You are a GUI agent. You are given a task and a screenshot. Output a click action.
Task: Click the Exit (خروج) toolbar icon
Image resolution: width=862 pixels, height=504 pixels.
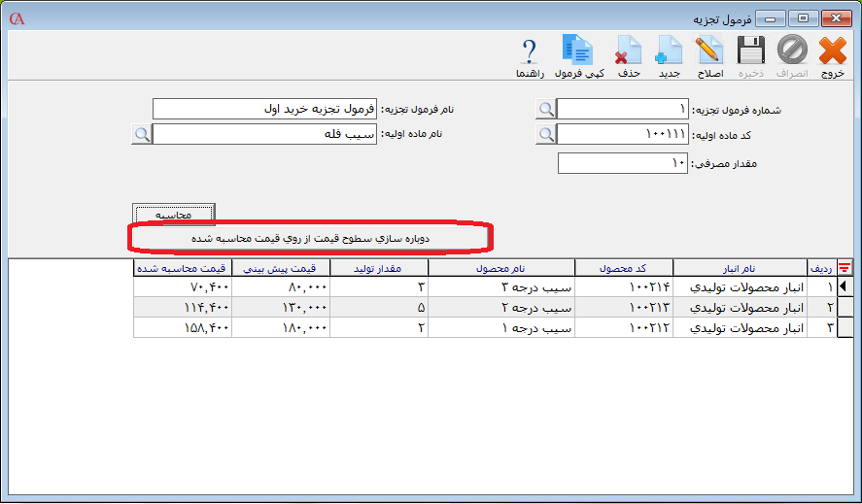pos(833,55)
